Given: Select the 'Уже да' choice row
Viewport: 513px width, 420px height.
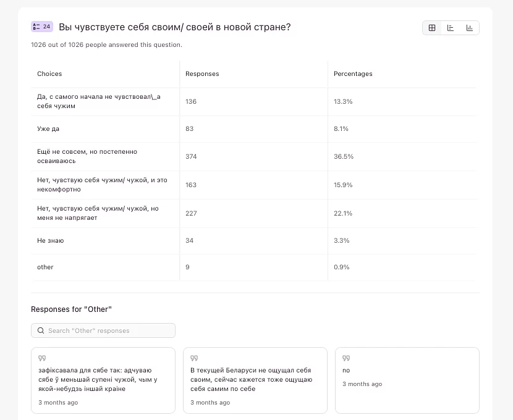Looking at the screenshot, I should point(48,128).
